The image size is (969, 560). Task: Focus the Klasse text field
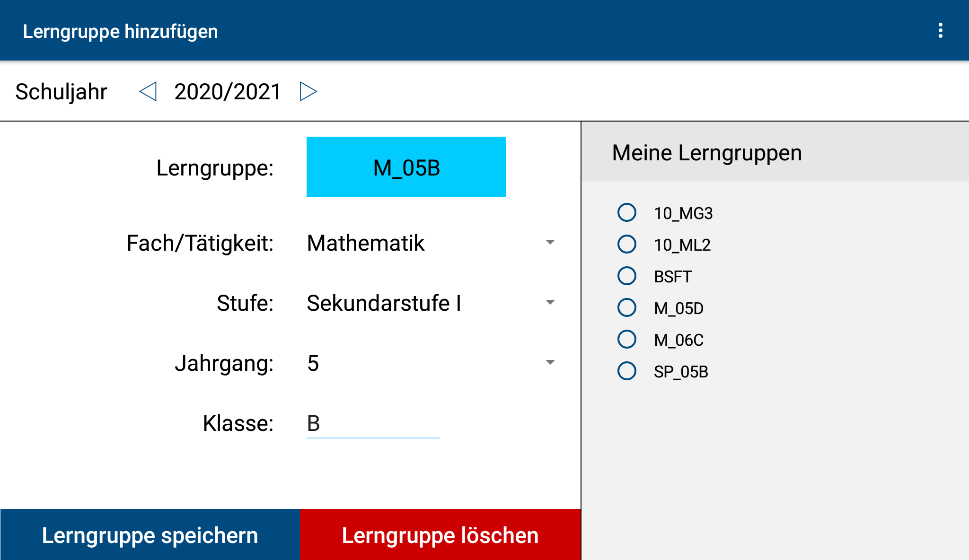coord(373,423)
